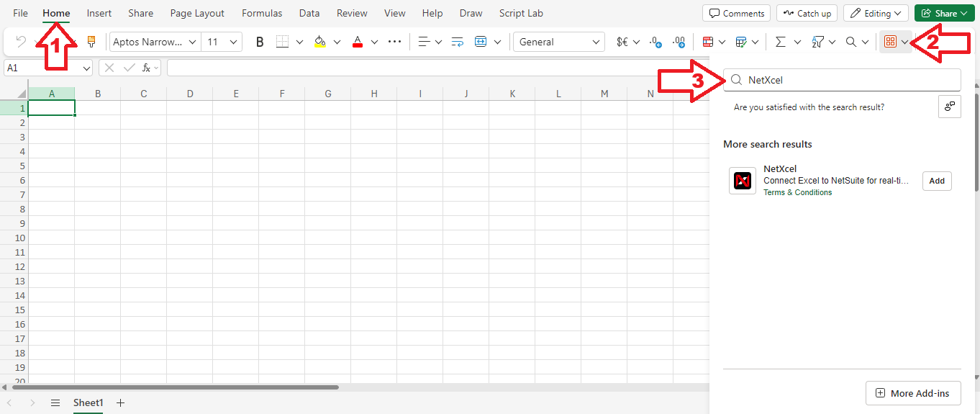Viewport: 980px width, 414px height.
Task: Go to next sheet arrow
Action: click(x=32, y=403)
